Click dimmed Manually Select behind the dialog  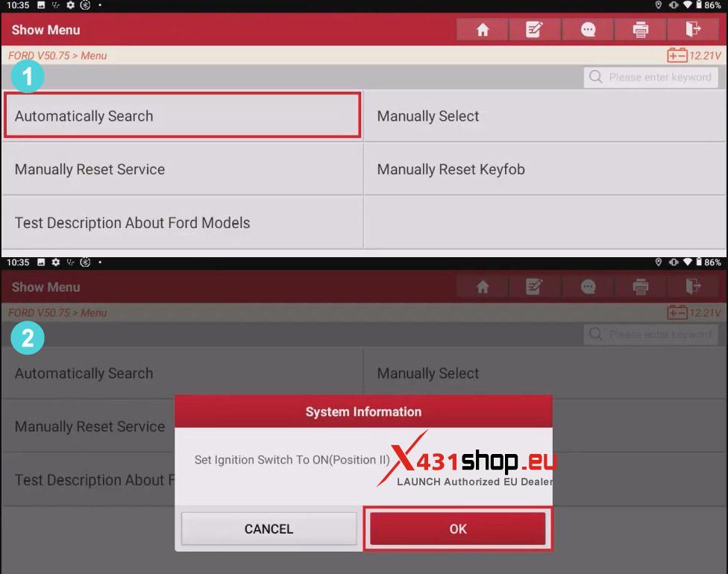point(545,373)
